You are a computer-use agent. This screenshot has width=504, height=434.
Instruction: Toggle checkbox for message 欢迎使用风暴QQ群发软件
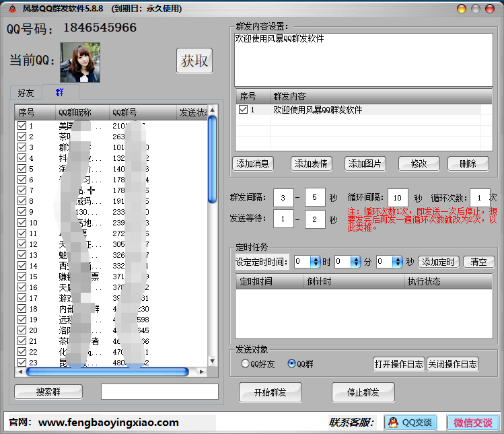click(x=244, y=110)
